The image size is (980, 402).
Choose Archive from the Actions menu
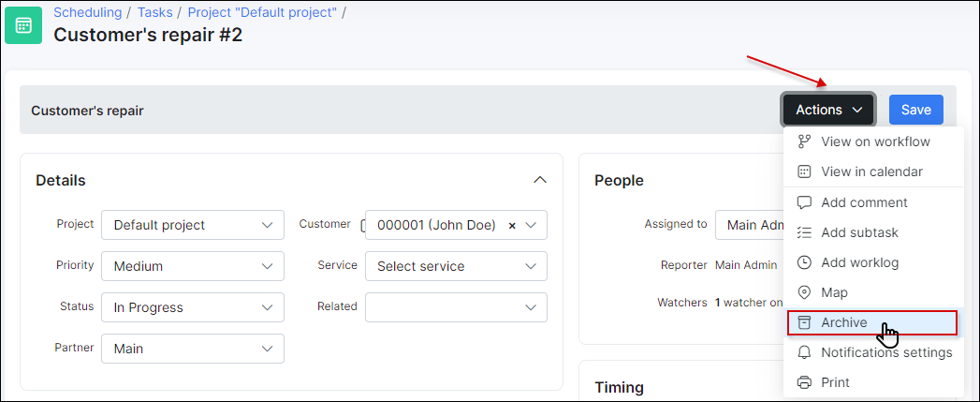pyautogui.click(x=871, y=322)
